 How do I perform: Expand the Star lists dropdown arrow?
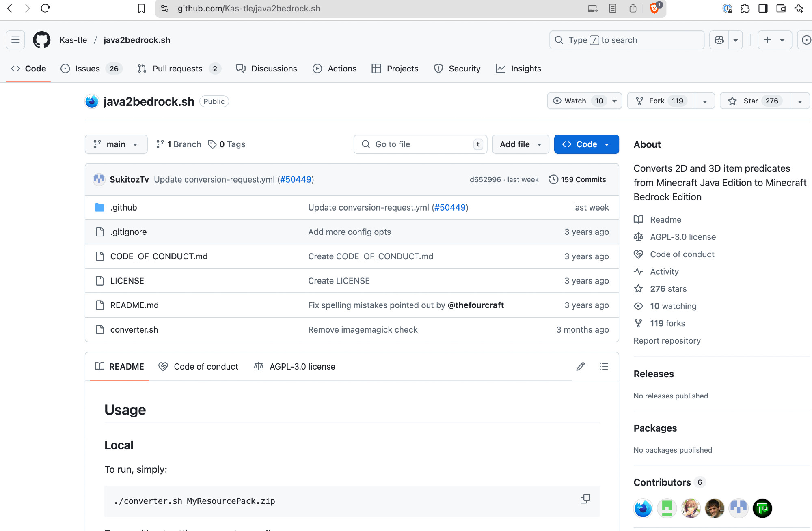tap(800, 101)
